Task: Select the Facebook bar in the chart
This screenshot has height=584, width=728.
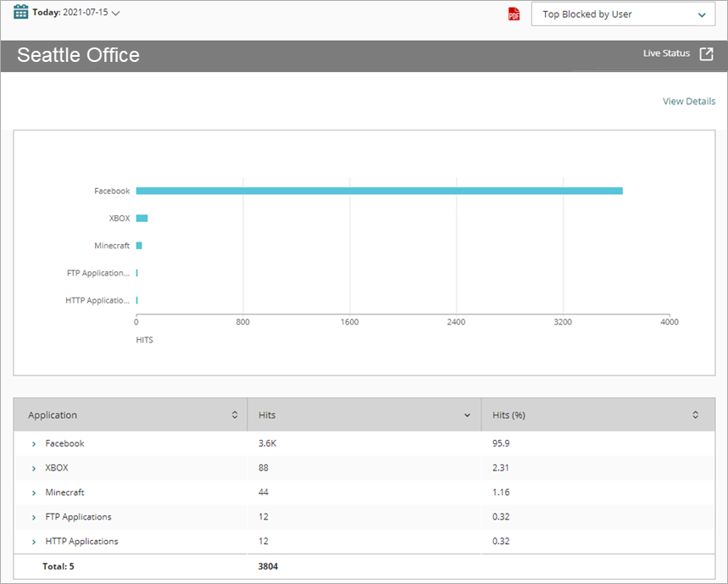Action: 380,190
